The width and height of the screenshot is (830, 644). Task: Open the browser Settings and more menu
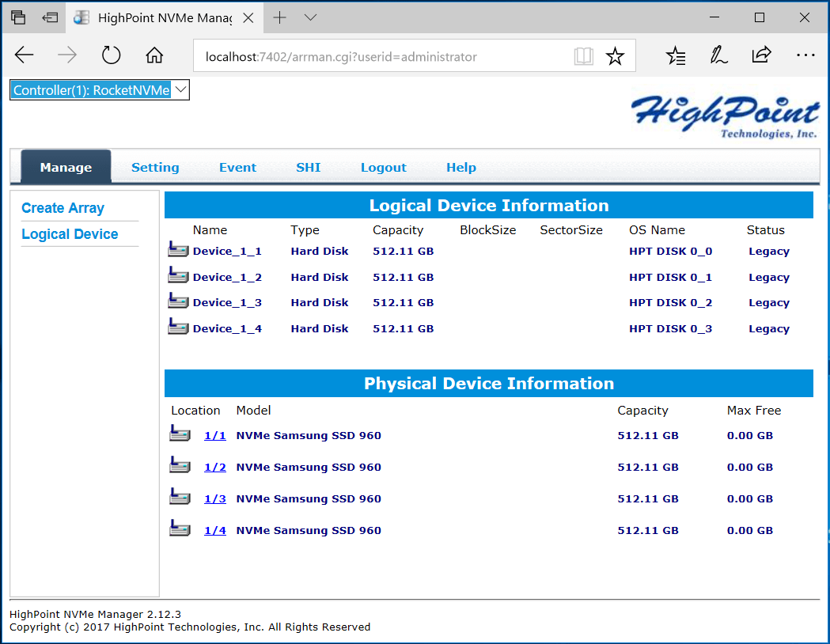[805, 55]
